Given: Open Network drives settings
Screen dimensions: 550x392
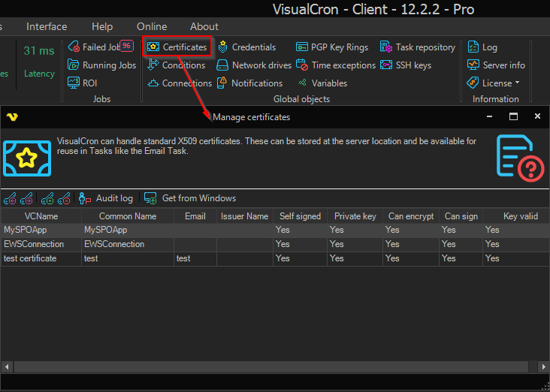Looking at the screenshot, I should pyautogui.click(x=254, y=65).
